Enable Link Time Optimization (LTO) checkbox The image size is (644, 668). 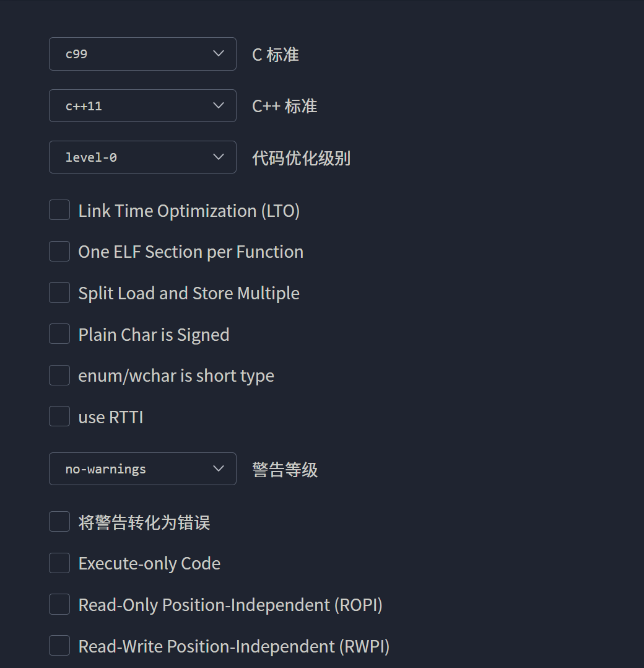tap(59, 210)
